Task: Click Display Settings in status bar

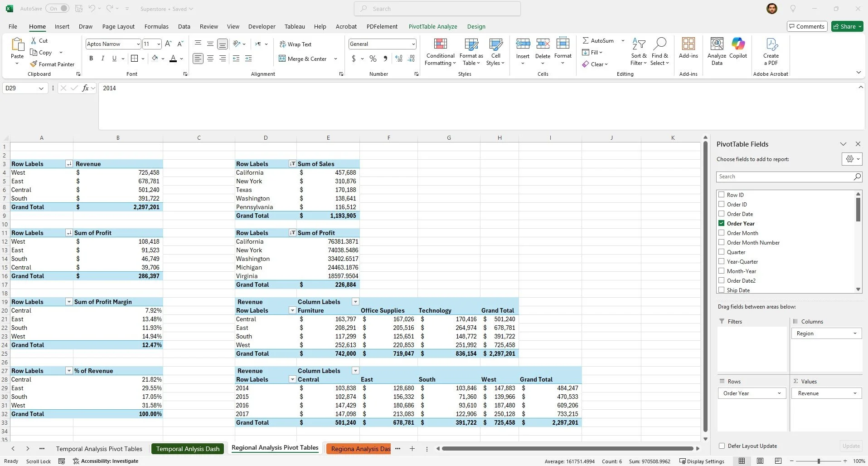Action: (702, 461)
